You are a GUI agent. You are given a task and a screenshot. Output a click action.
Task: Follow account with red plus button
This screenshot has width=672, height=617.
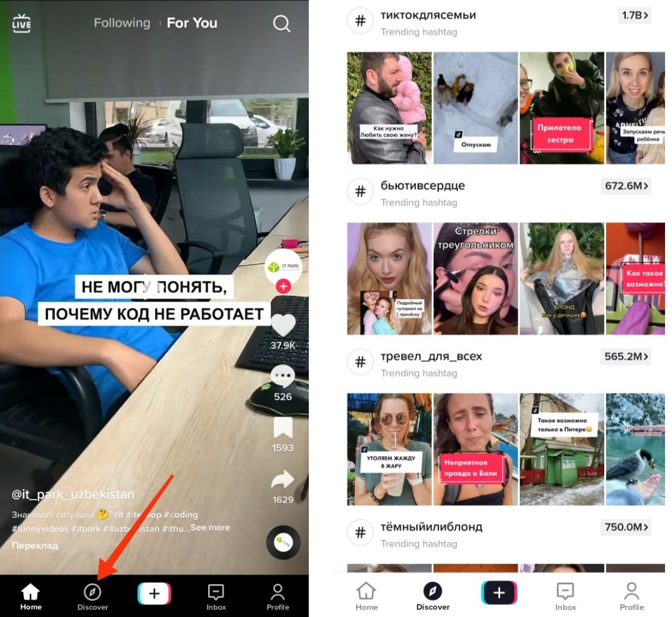283,286
